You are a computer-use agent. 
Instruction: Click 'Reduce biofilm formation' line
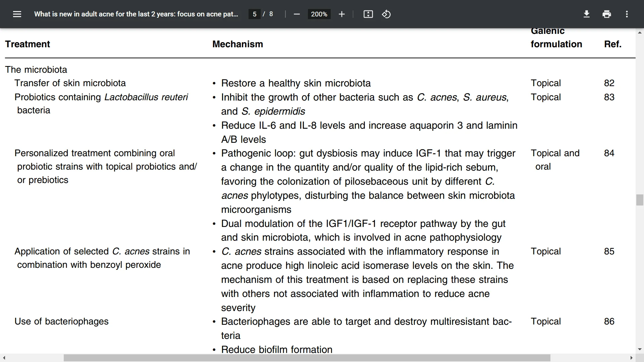277,349
